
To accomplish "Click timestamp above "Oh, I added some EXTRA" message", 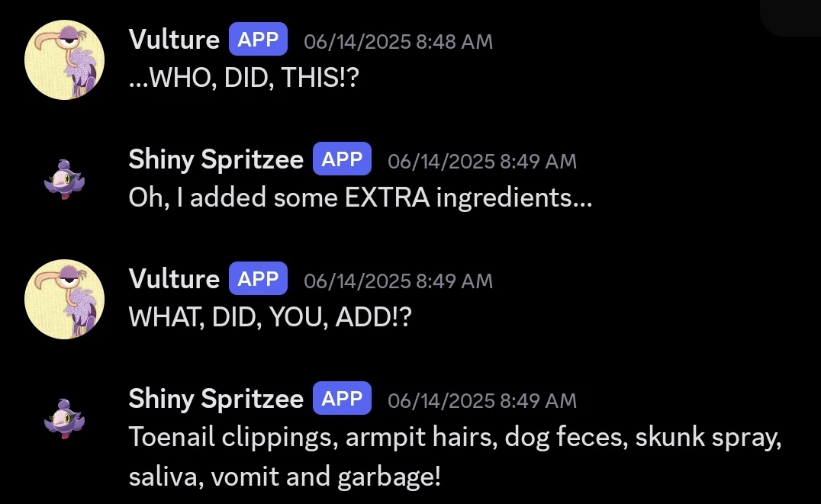I will tap(482, 161).
